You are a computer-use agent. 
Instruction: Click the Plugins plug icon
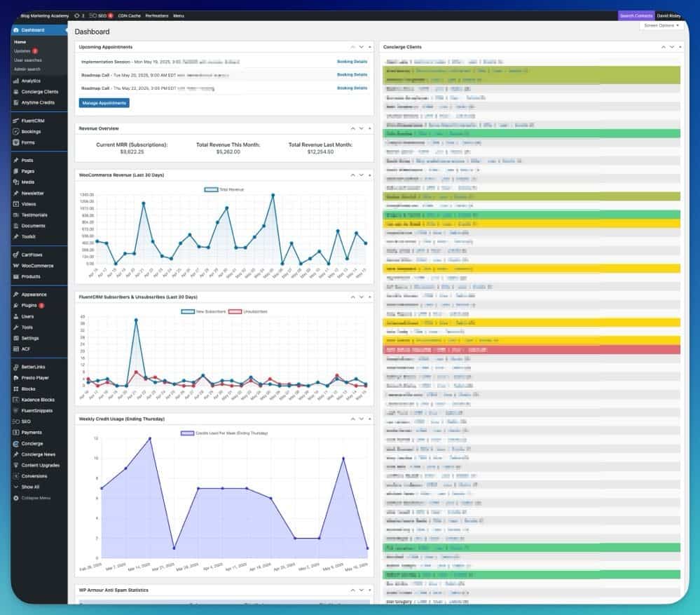[x=16, y=306]
